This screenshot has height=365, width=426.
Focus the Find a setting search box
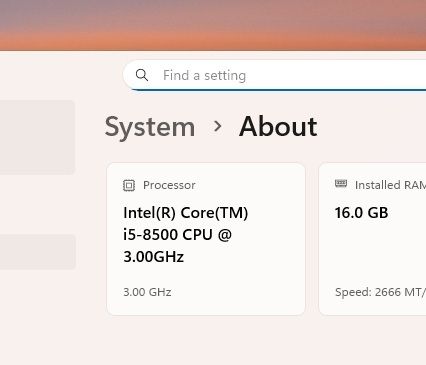click(275, 75)
